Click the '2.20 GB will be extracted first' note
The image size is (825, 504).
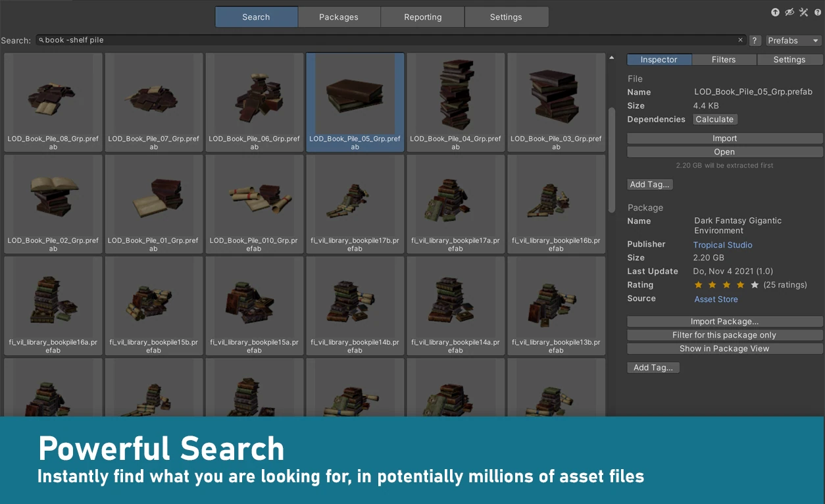[725, 166]
